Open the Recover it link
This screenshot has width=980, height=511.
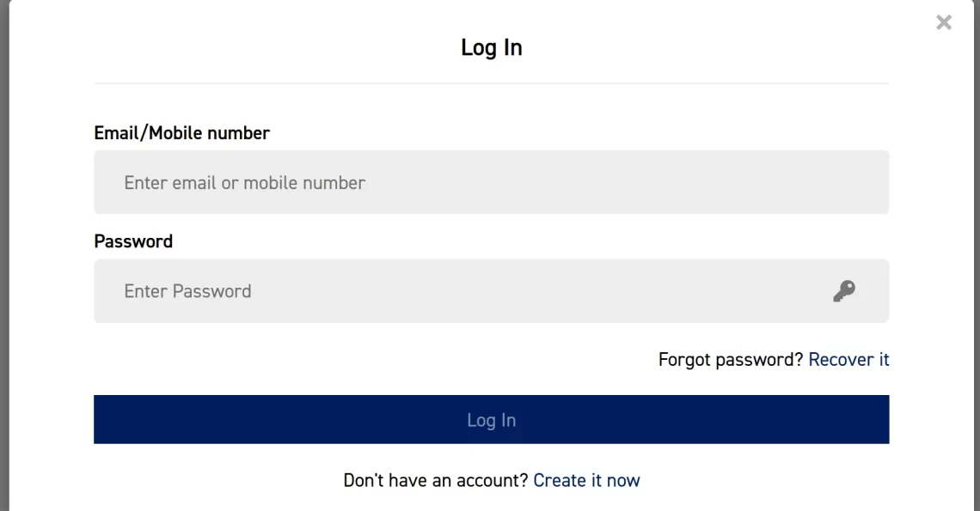pyautogui.click(x=848, y=360)
